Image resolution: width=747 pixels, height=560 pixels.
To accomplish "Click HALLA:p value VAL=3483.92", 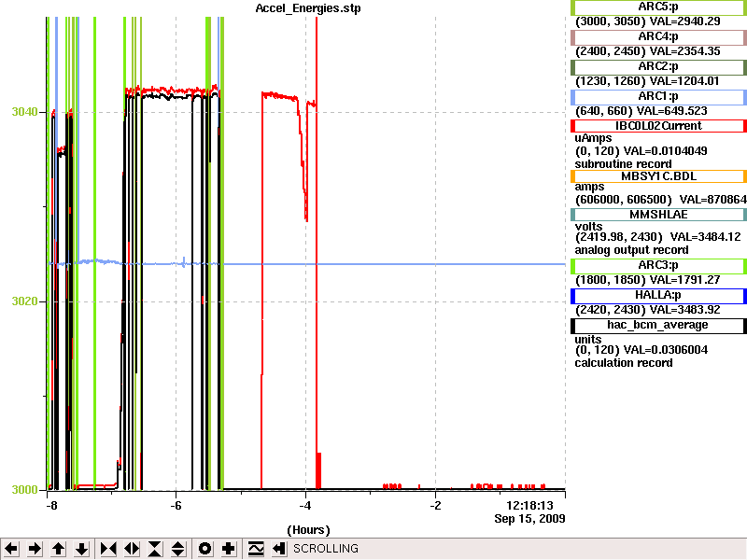I will coord(685,310).
